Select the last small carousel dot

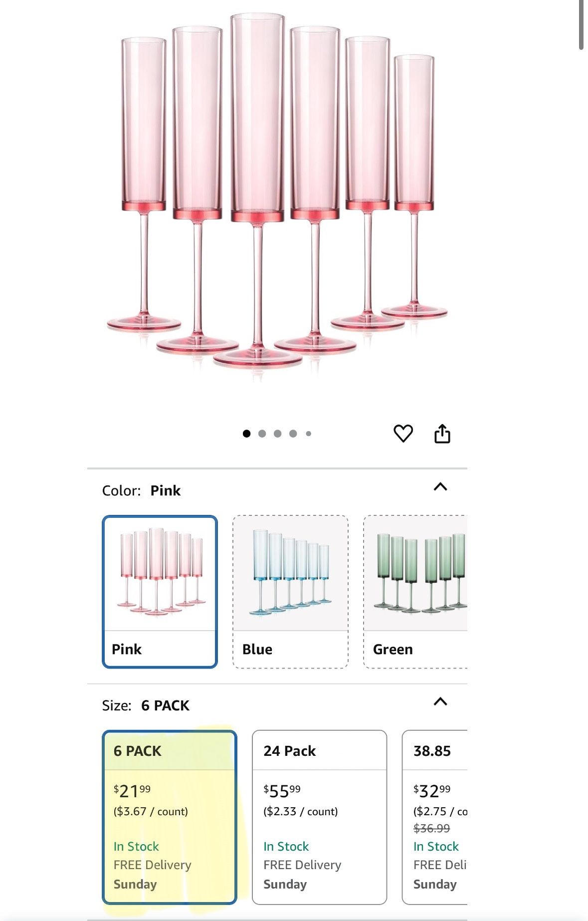point(308,434)
